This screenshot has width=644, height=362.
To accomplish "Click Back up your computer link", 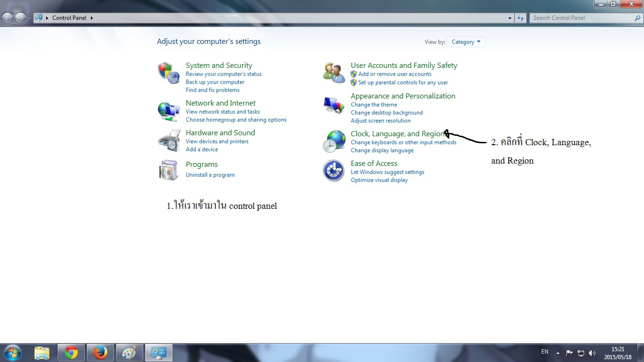I will [215, 82].
